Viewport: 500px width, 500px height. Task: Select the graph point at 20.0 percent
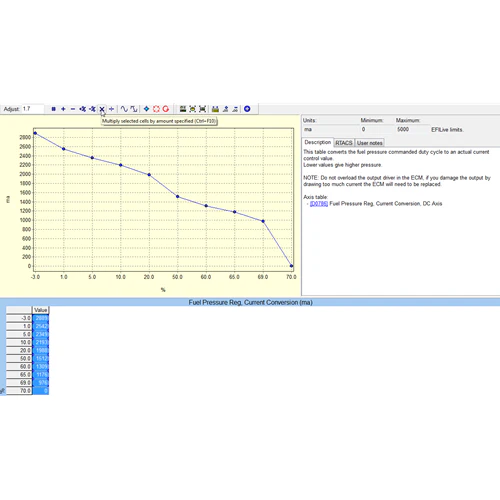point(149,175)
